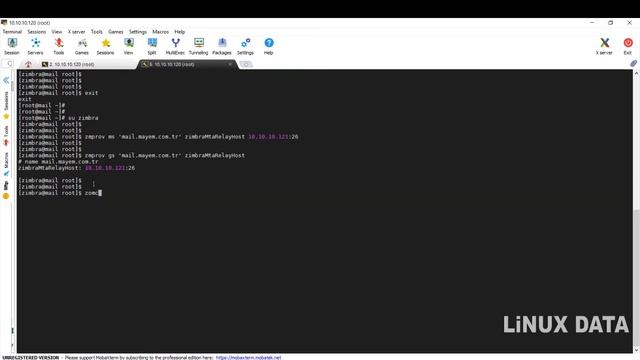
Task: Click the '# name mail.mayem.com.tr' output line
Action: tap(58, 162)
